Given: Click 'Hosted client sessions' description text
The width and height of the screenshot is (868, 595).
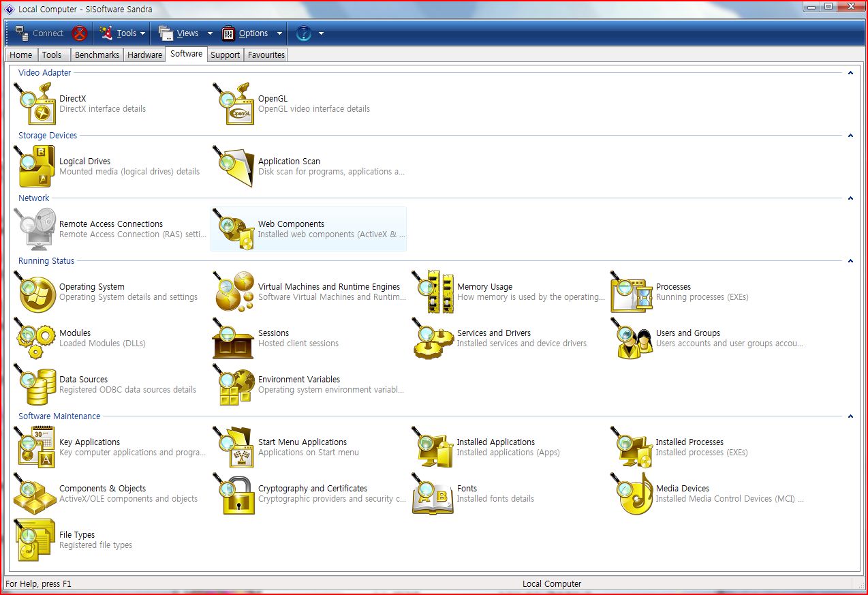Looking at the screenshot, I should (x=298, y=344).
